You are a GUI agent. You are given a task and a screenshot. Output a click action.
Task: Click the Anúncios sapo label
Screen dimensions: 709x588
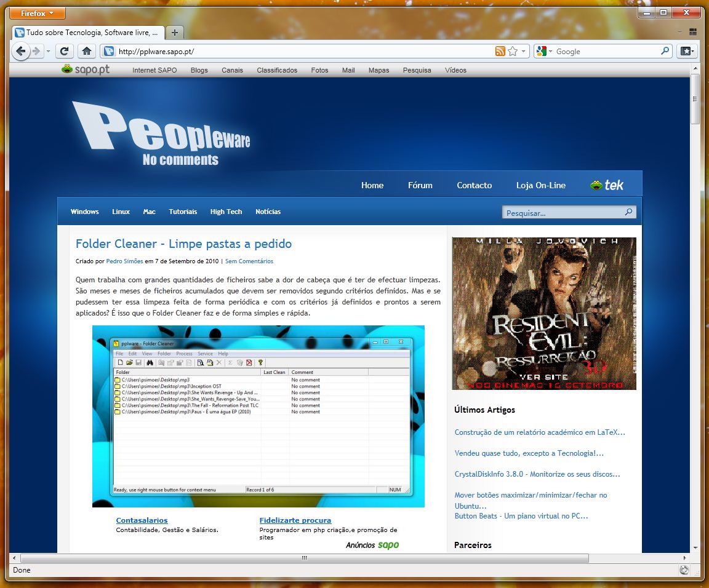(x=372, y=544)
